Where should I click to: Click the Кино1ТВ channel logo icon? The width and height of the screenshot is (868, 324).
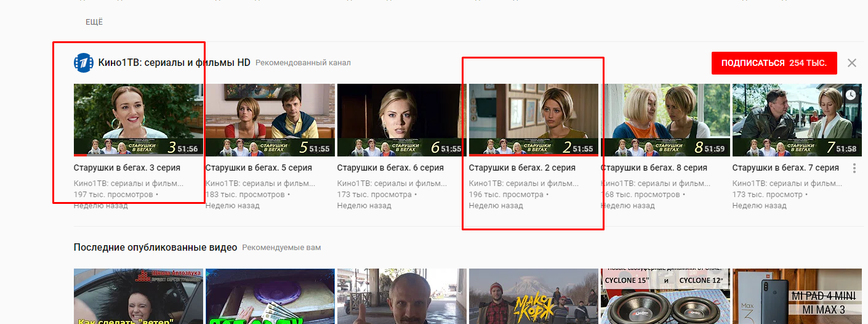tap(84, 63)
